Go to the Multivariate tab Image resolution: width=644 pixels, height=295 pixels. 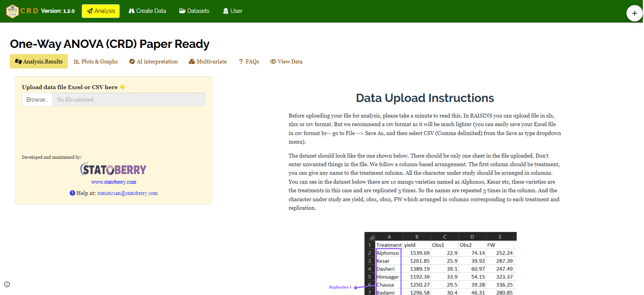[208, 61]
